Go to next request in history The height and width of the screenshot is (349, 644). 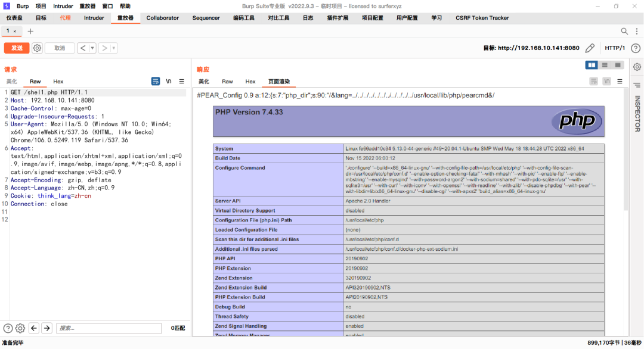click(x=104, y=48)
